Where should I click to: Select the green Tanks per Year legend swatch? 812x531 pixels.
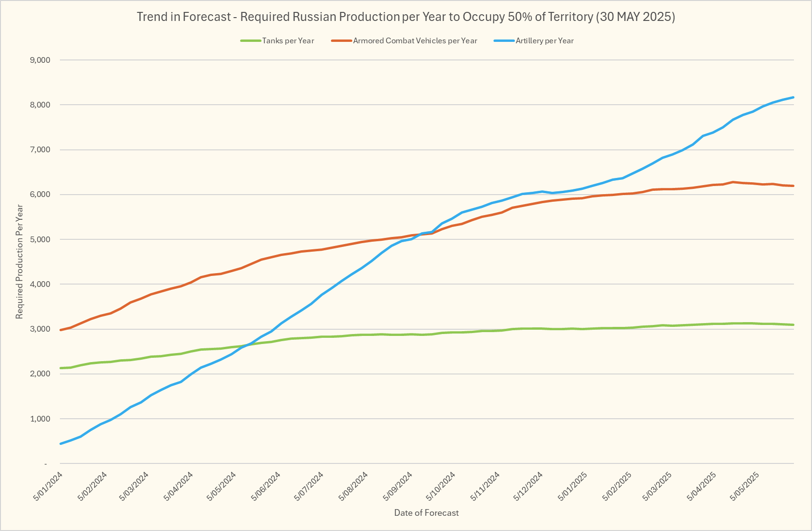[x=251, y=41]
